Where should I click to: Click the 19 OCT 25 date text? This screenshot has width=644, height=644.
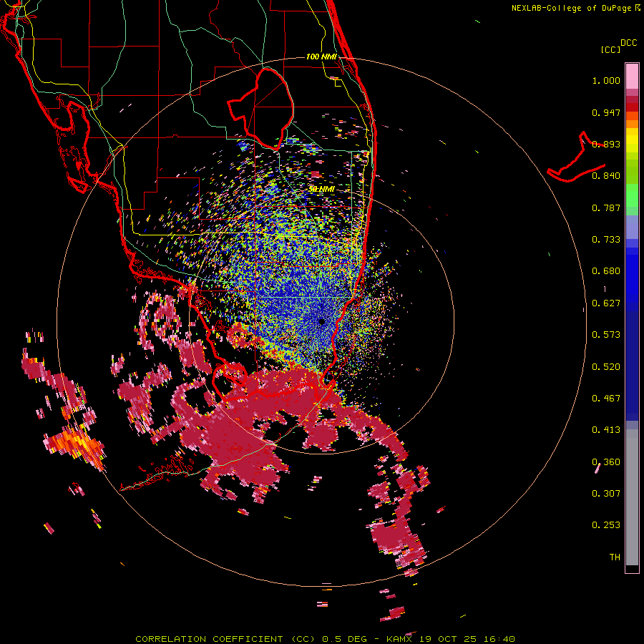(x=449, y=639)
